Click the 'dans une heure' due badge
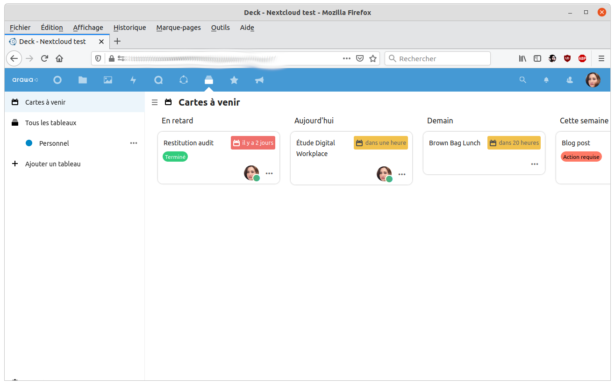Viewport: 615px width, 385px height. [381, 143]
